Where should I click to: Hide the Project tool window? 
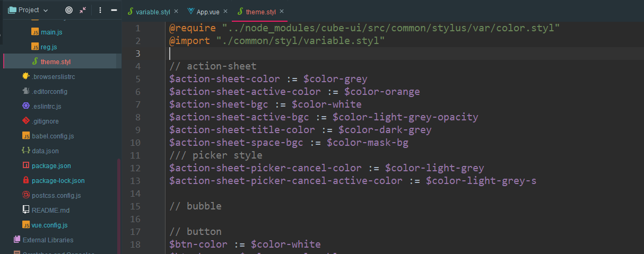114,10
